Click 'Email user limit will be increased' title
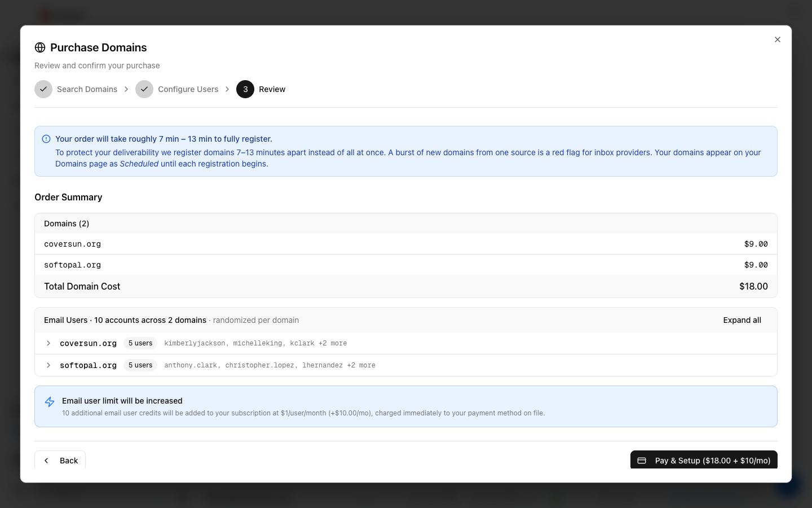This screenshot has width=812, height=508. 122,401
